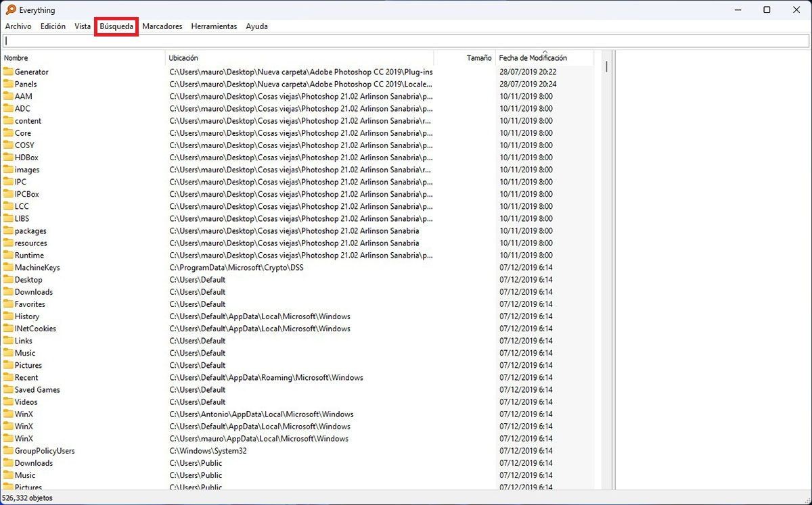Select the Downloads entry located in C:\Users\Public

(34, 462)
